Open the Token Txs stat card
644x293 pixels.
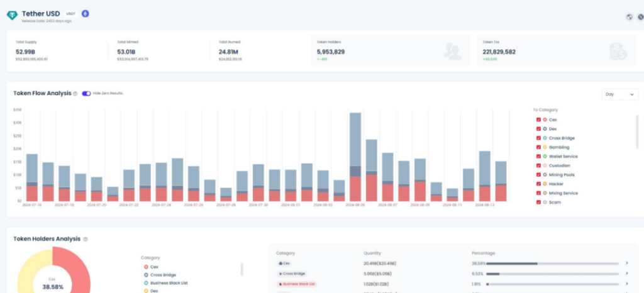click(x=557, y=51)
